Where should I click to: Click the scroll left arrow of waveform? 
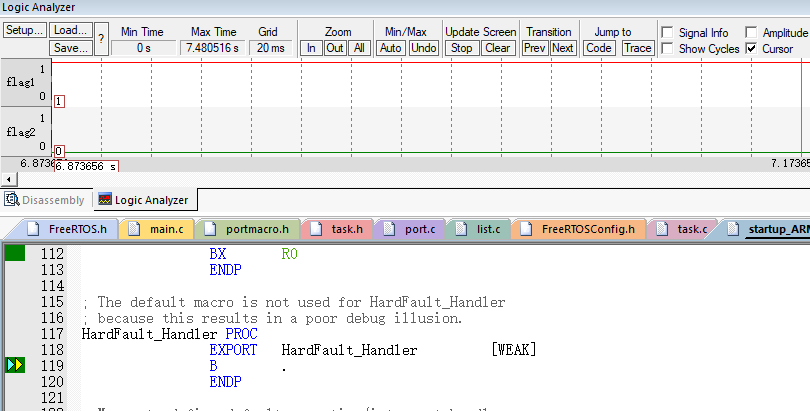pos(9,179)
